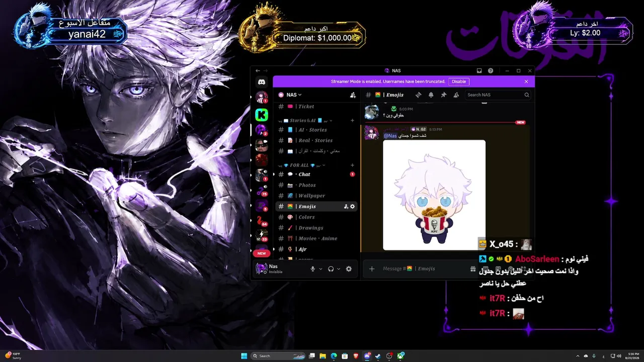The width and height of the screenshot is (644, 362).
Task: Jump to NEW unread servers pill
Action: pos(262,253)
